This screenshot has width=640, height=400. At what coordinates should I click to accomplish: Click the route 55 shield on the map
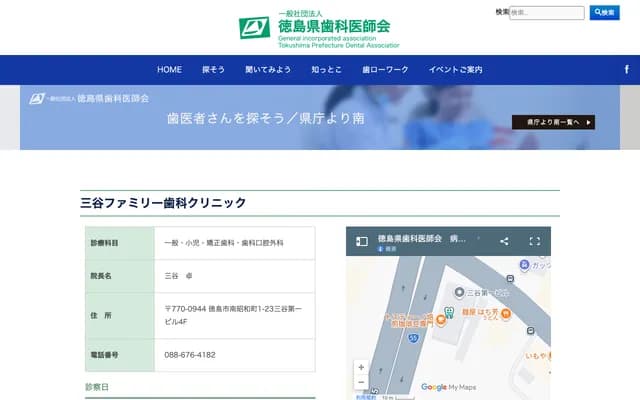coord(413,338)
